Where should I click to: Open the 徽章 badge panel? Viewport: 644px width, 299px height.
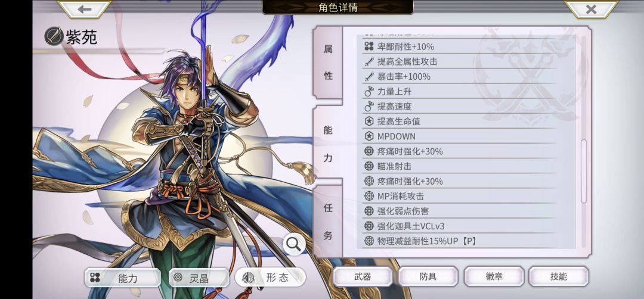(x=494, y=276)
